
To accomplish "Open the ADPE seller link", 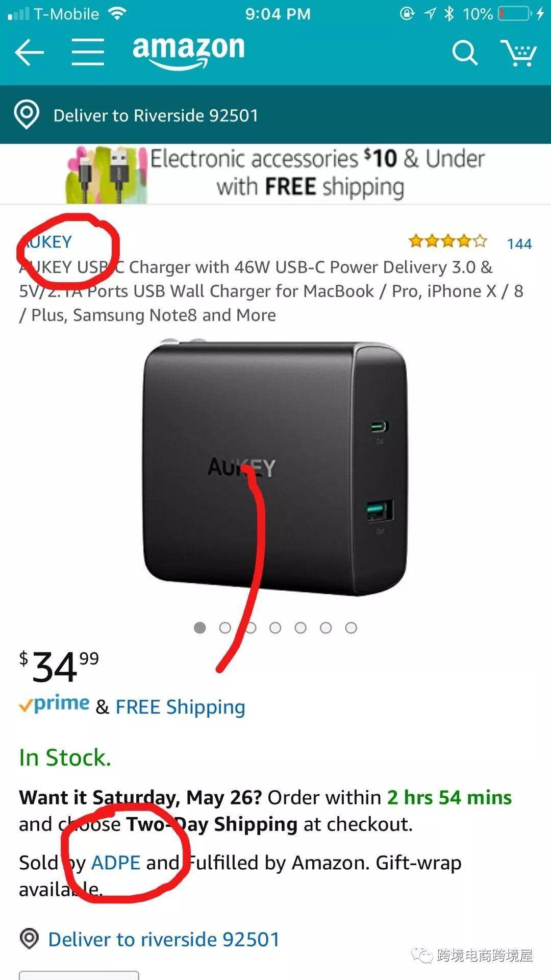I will point(116,863).
